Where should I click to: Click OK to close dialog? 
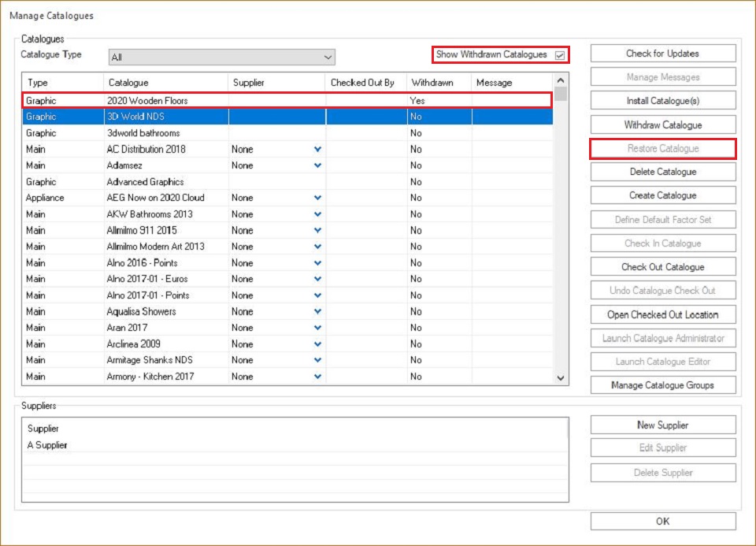[x=663, y=521]
